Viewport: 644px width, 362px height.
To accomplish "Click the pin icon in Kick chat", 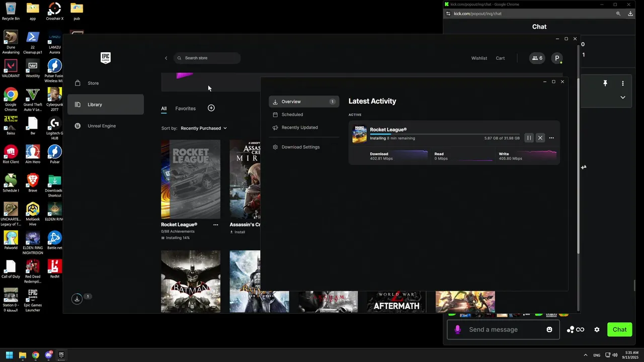I will click(605, 83).
